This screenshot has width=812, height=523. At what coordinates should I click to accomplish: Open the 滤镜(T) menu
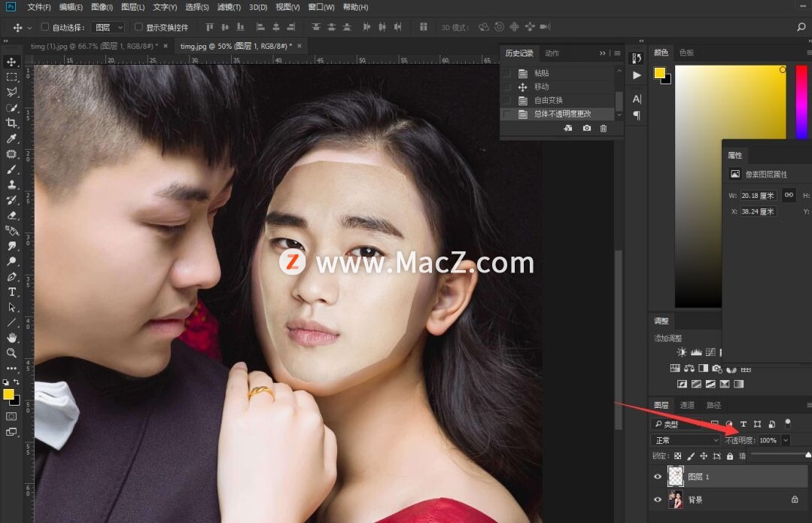[x=228, y=8]
